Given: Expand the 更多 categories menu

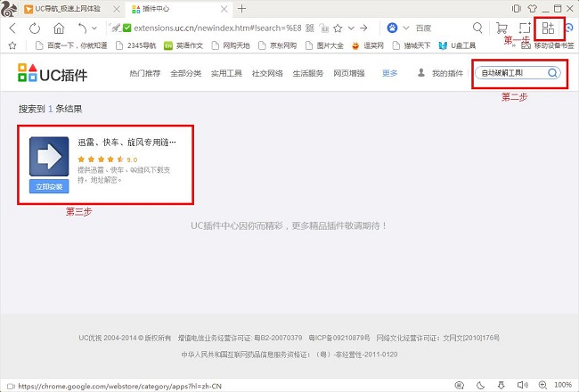Looking at the screenshot, I should coord(390,74).
